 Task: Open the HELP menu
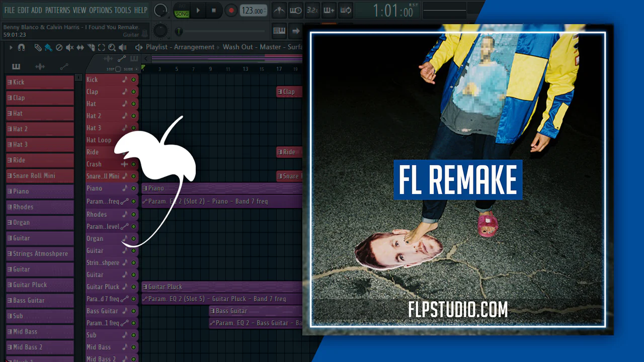pos(140,10)
